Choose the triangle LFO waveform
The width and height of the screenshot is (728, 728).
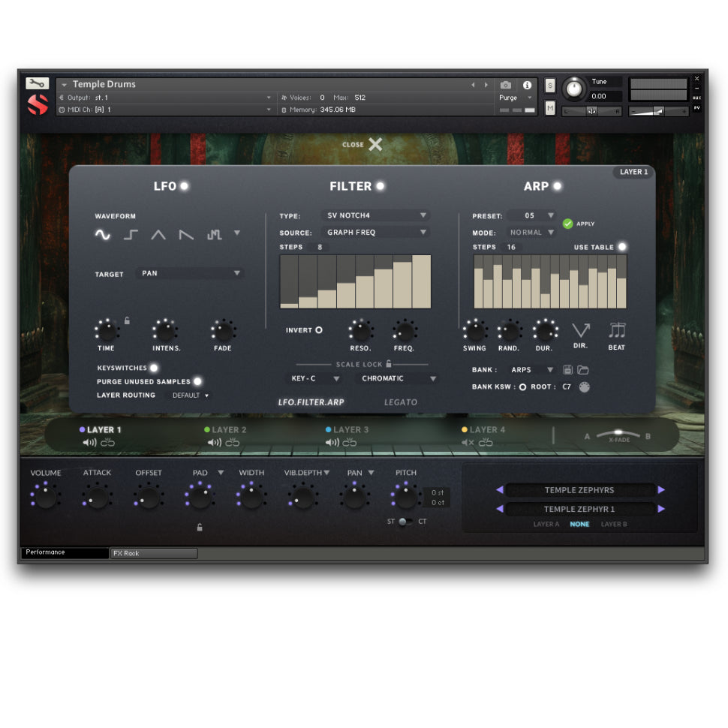point(158,234)
